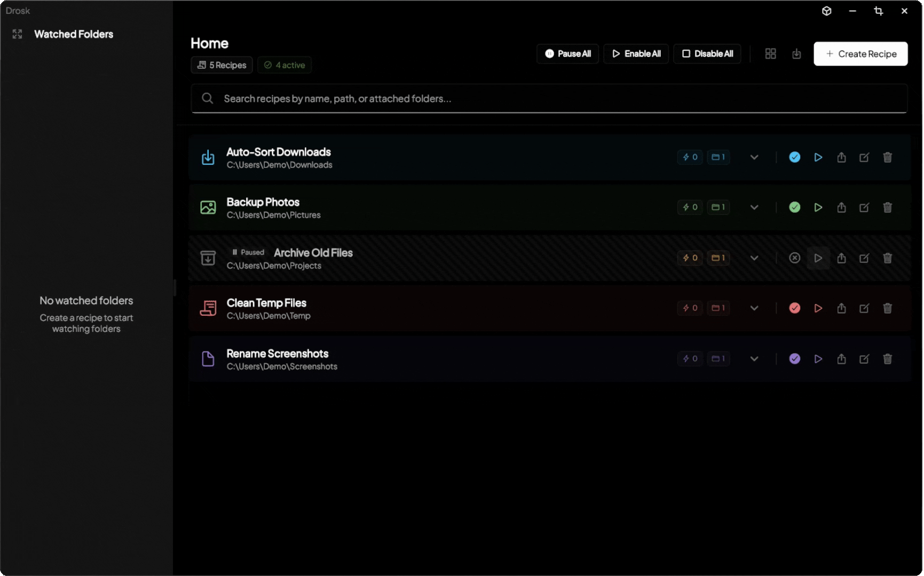Share the Rename Screenshots recipe
Image resolution: width=924 pixels, height=576 pixels.
point(842,359)
